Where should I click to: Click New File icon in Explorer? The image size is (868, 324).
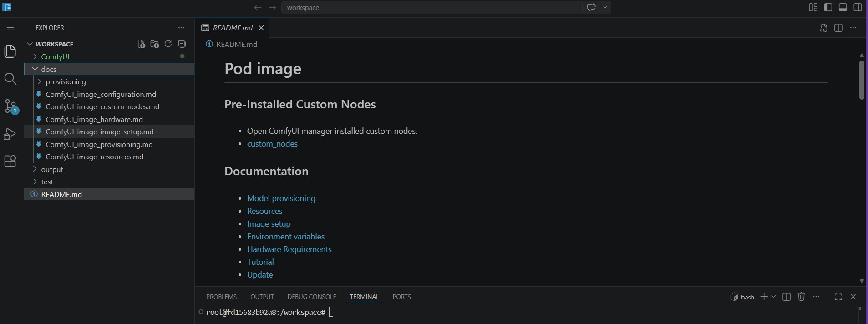click(x=141, y=44)
